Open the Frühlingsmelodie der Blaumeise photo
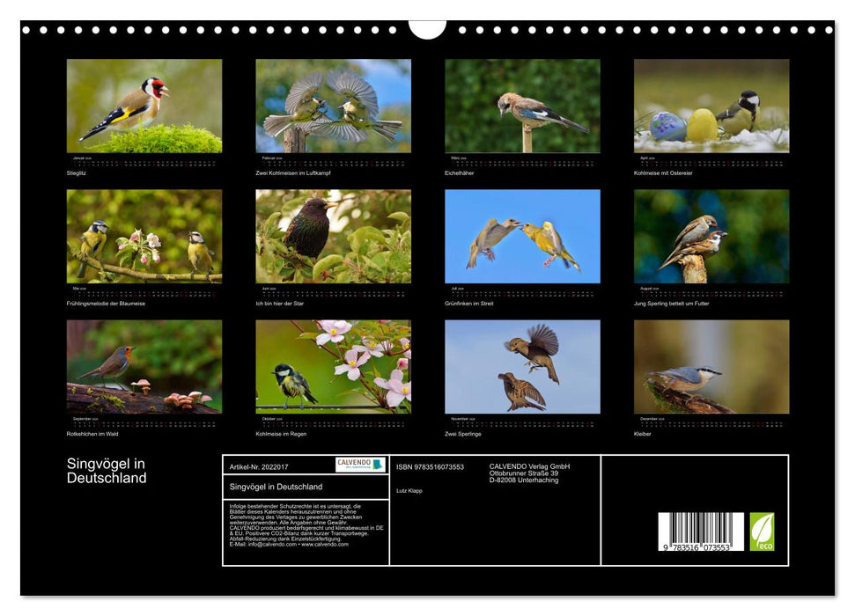The width and height of the screenshot is (855, 616). (144, 237)
